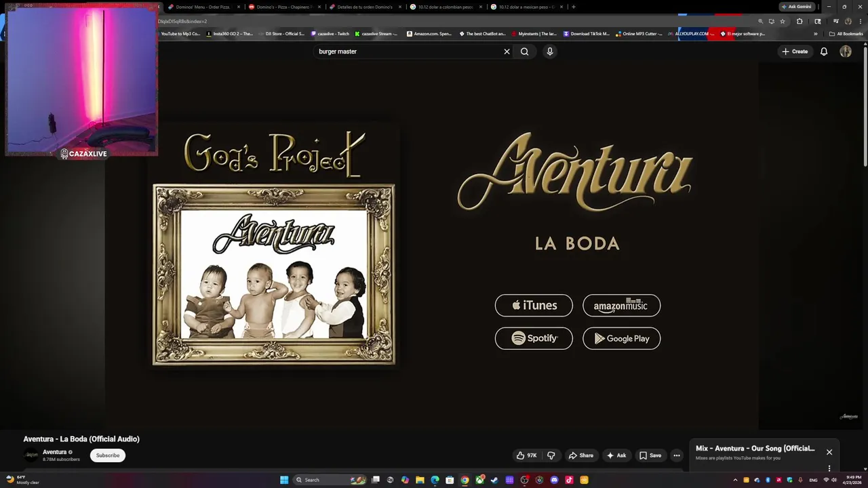868x488 pixels.
Task: Click the Windows taskbar Search box
Action: (329, 480)
